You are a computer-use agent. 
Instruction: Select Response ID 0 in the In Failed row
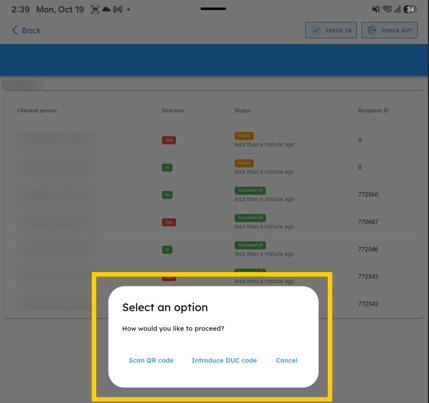[x=360, y=167]
